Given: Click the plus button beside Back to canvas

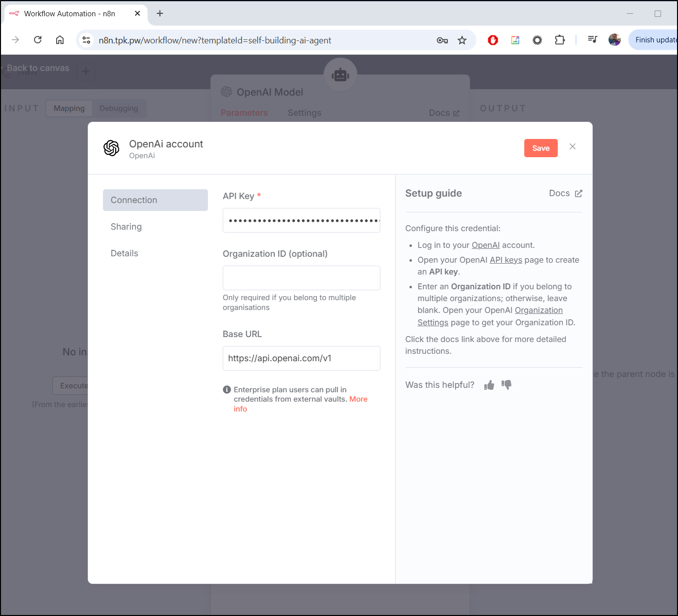Looking at the screenshot, I should tap(86, 71).
